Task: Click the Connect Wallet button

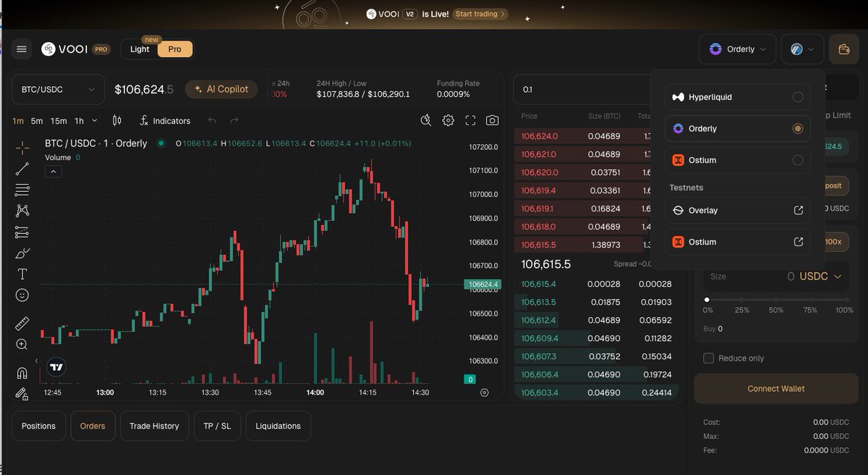Action: [776, 389]
